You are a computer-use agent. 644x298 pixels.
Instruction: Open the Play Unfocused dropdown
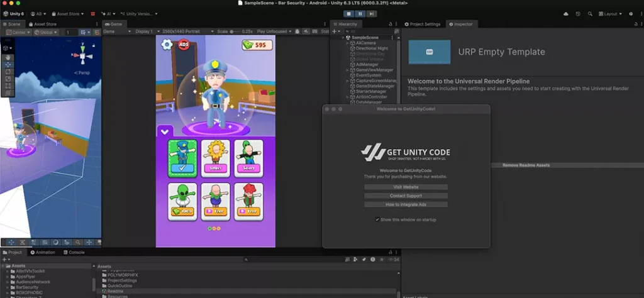274,31
